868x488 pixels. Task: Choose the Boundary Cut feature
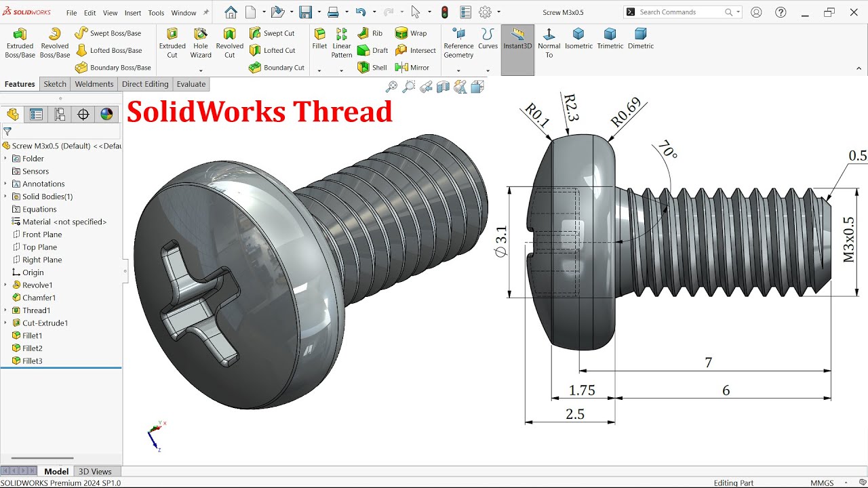[x=276, y=67]
